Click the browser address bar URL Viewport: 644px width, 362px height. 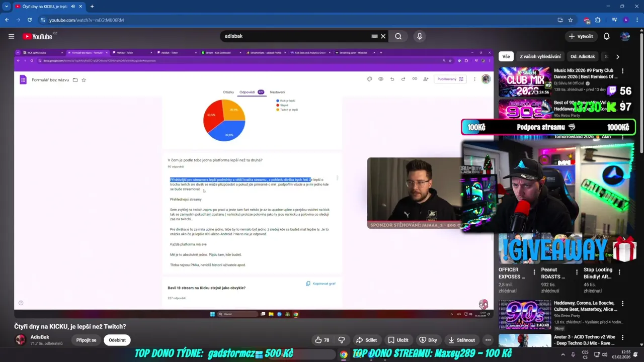pos(87,20)
